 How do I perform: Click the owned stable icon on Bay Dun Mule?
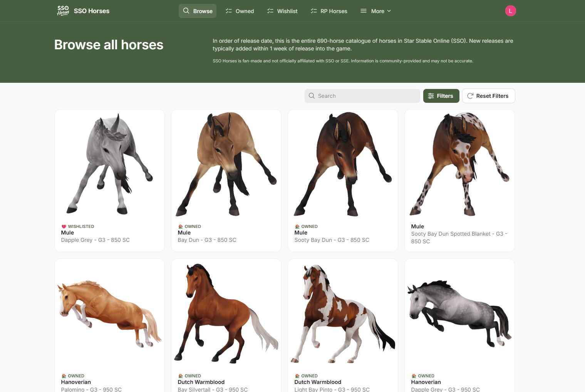coord(180,226)
